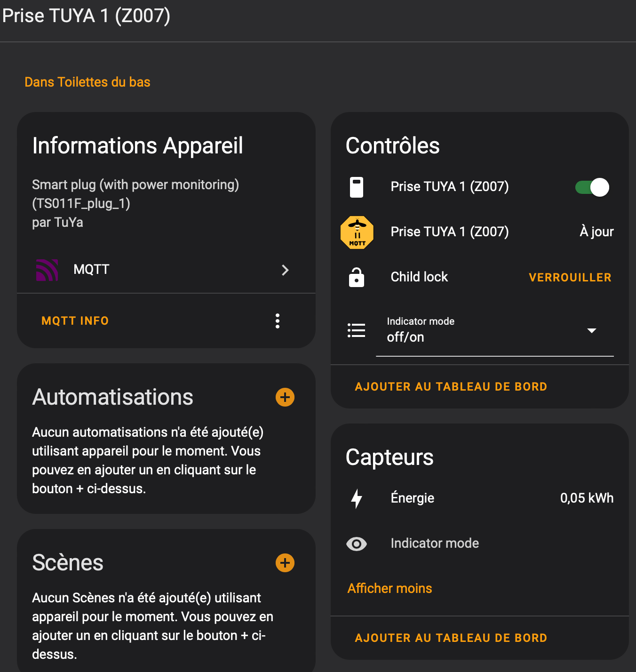636x672 pixels.
Task: Click the Zigbee2MQTT bee icon
Action: tap(357, 232)
